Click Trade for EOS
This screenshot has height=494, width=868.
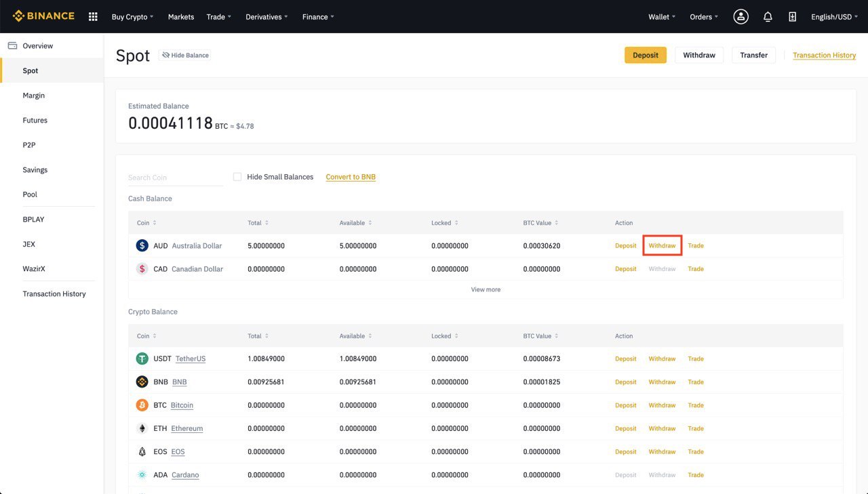[696, 452]
